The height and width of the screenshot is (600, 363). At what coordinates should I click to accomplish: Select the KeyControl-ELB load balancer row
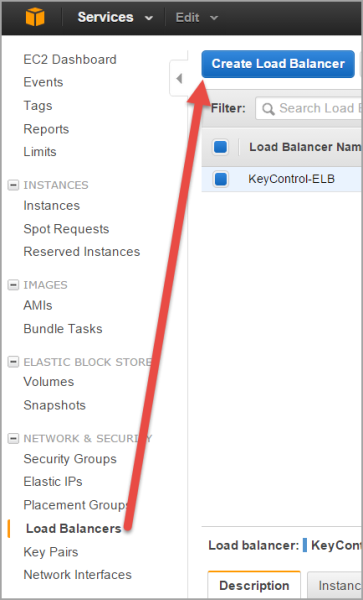(282, 179)
